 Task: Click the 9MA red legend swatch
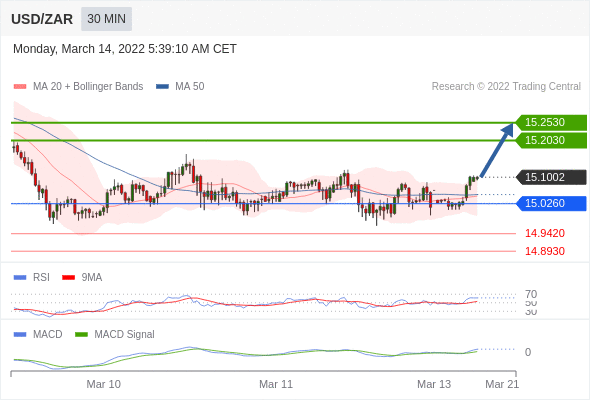click(68, 278)
